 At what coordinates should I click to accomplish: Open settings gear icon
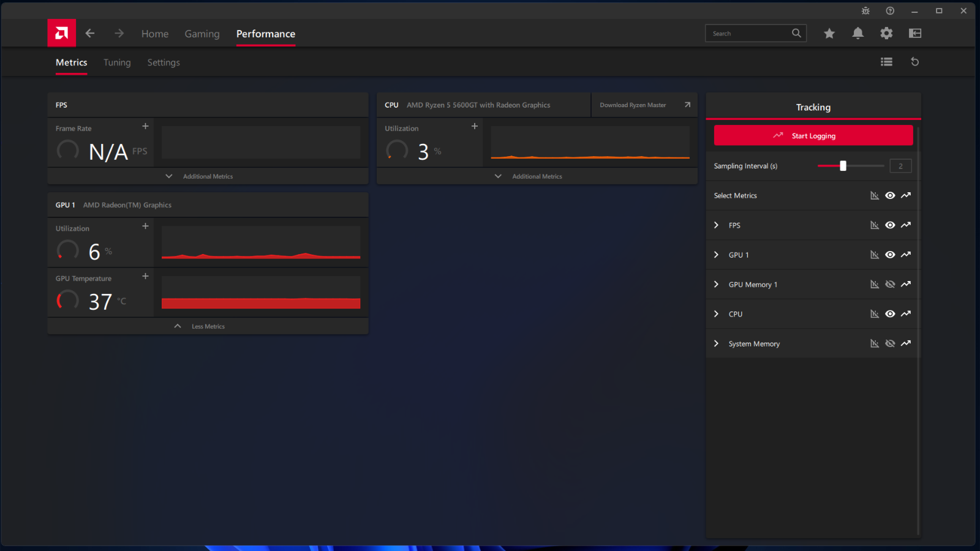coord(886,34)
